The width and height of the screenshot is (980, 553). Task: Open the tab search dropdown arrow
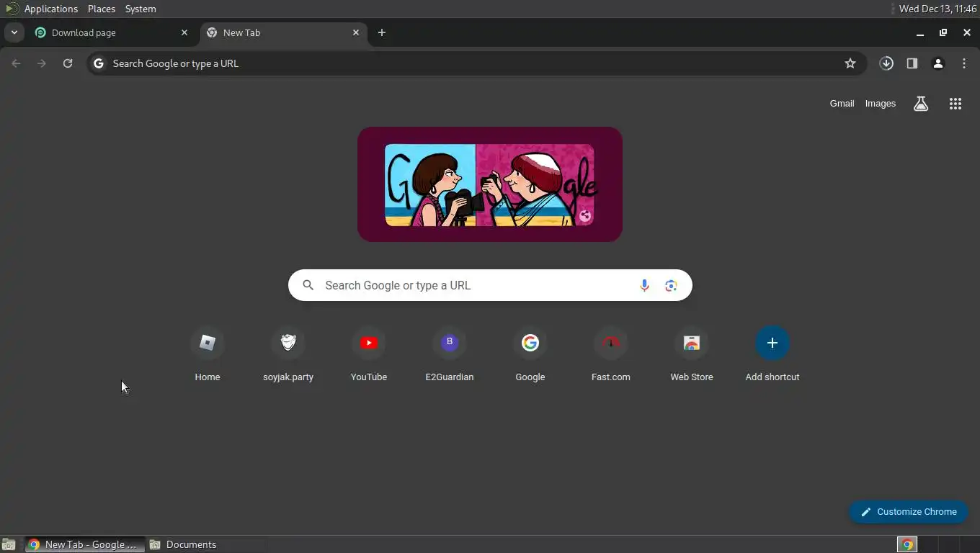pyautogui.click(x=14, y=32)
